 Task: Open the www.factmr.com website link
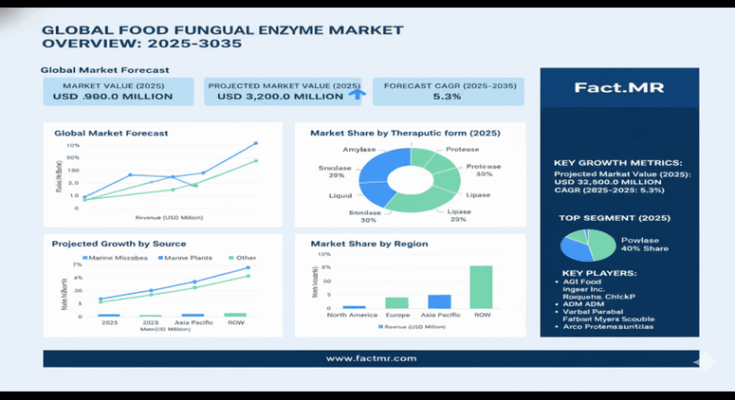click(371, 357)
